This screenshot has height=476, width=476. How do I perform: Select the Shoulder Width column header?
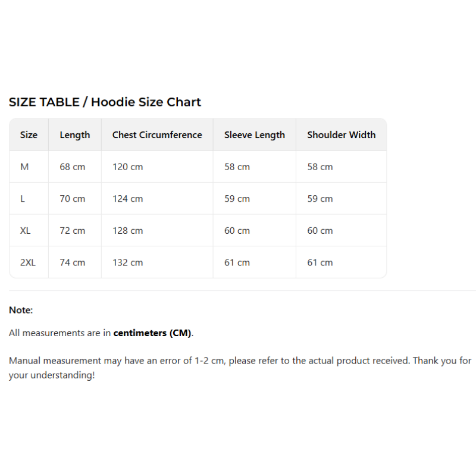(341, 134)
